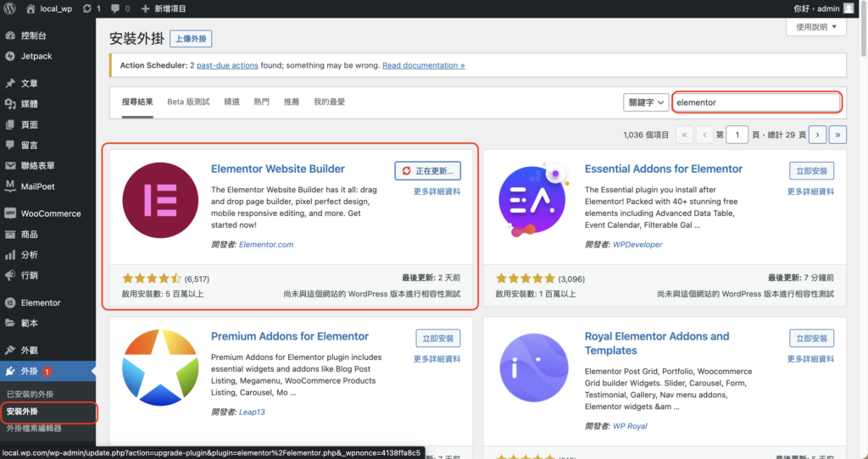Click the elementor plugin search field
The height and width of the screenshot is (459, 868).
pos(757,102)
